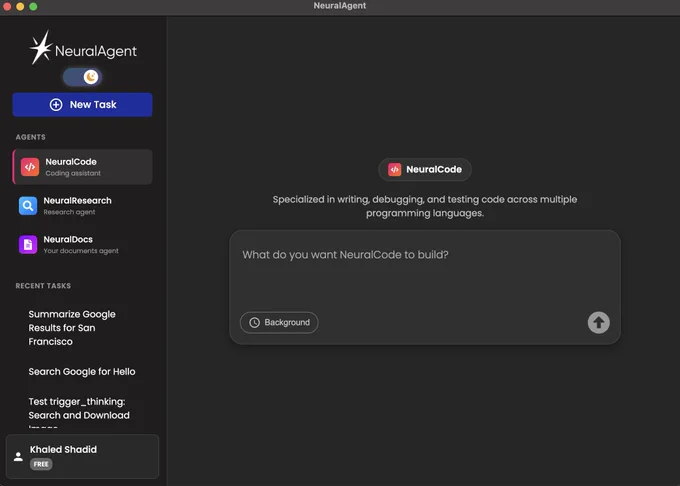This screenshot has width=680, height=486.
Task: Click the FREE plan badge
Action: click(41, 464)
